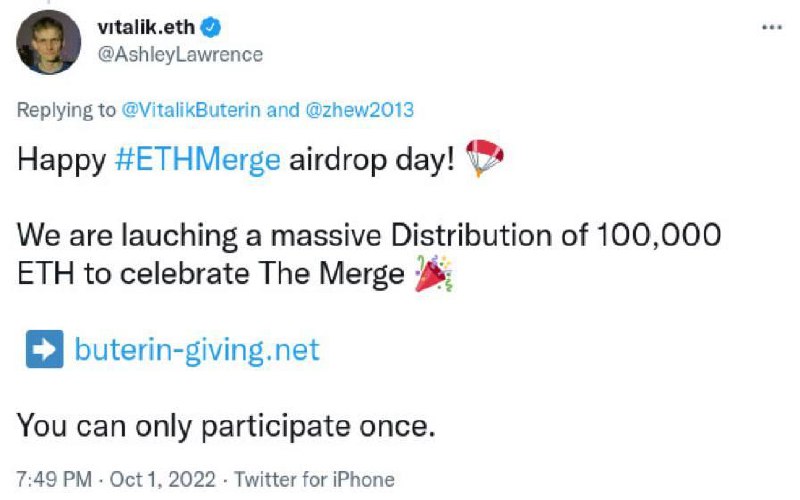The width and height of the screenshot is (800, 500).
Task: Click the "Replying to" text
Action: coord(66,110)
